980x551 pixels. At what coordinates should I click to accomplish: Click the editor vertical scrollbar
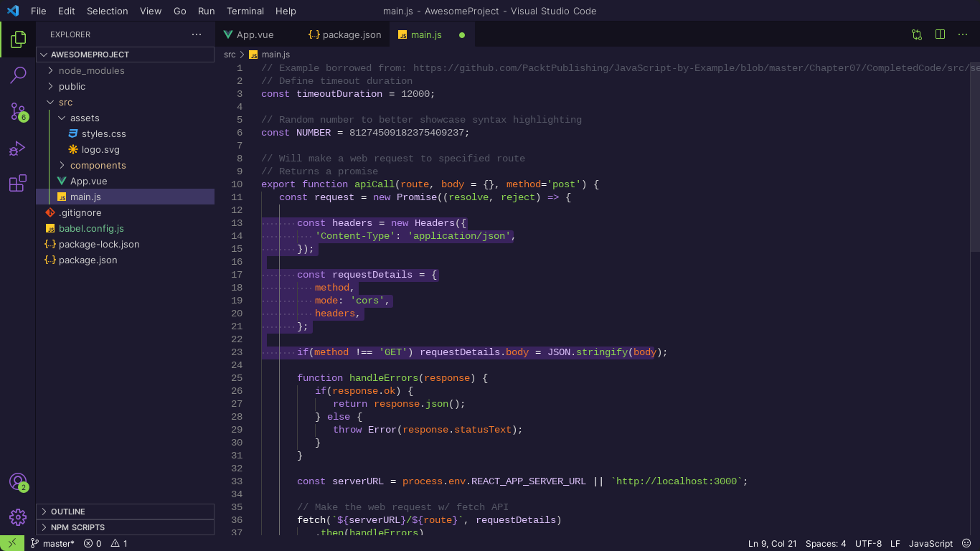pos(975,156)
